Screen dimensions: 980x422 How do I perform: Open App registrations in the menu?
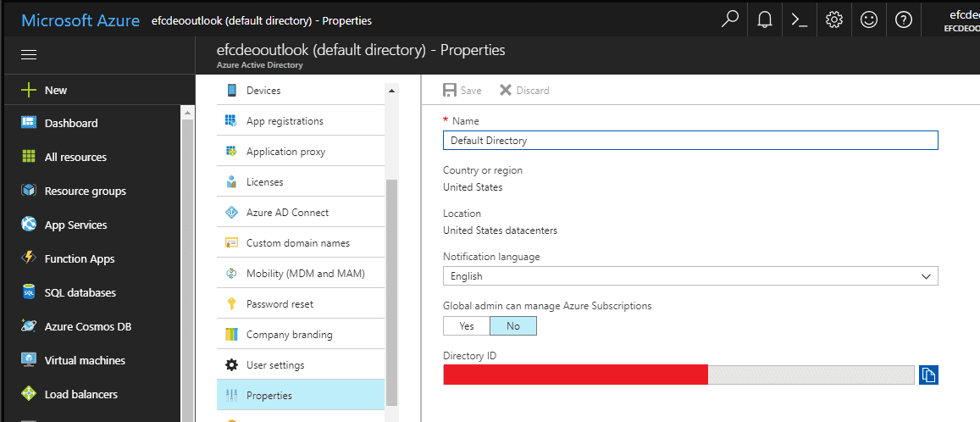(x=301, y=120)
